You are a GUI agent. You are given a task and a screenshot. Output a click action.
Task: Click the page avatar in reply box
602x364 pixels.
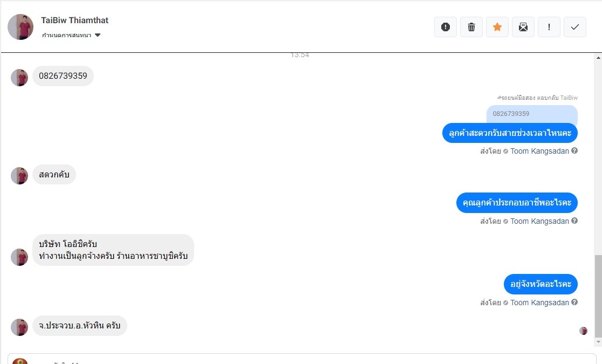pyautogui.click(x=20, y=361)
